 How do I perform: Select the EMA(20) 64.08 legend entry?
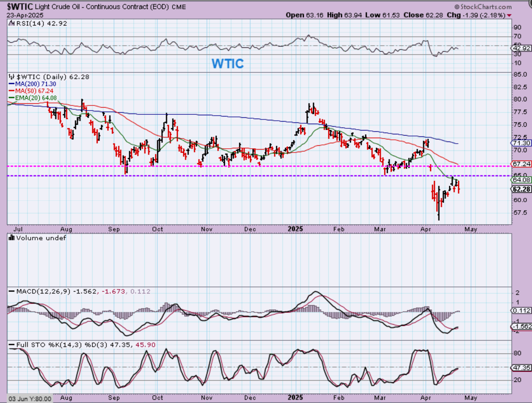[32, 97]
